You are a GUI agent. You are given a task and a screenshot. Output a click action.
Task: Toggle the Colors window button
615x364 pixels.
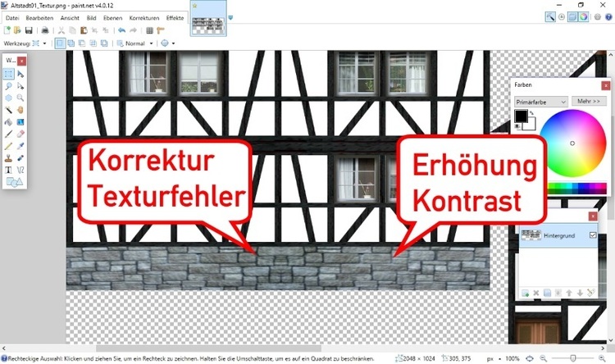coord(584,16)
